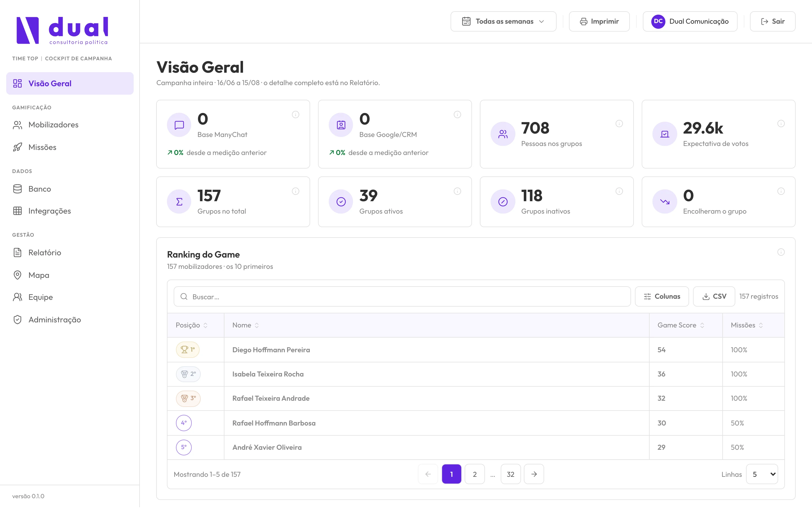The image size is (812, 514).
Task: Open Mapa in sidebar
Action: click(x=70, y=275)
